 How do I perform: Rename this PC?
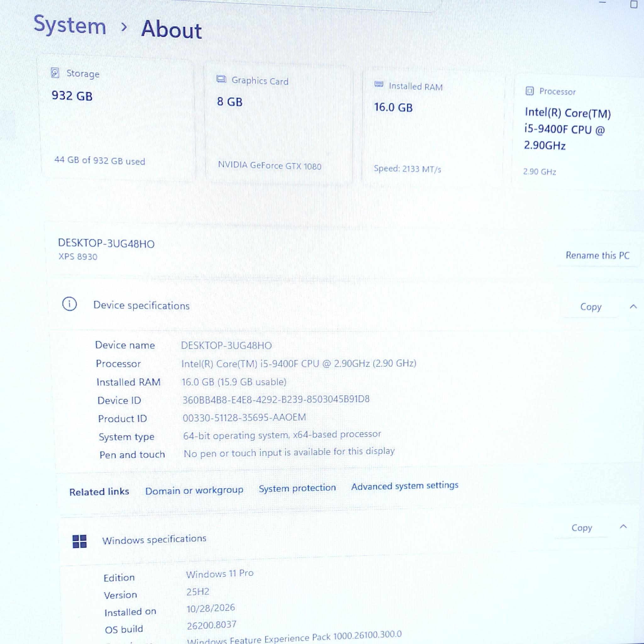coord(597,256)
